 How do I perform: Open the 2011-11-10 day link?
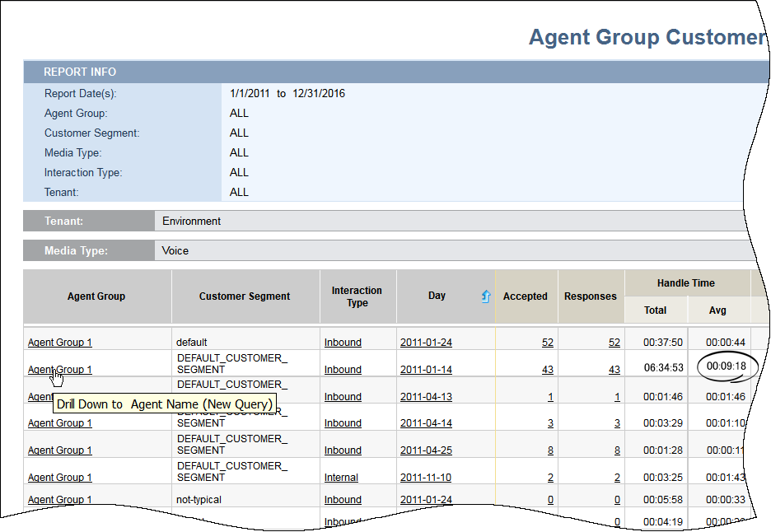click(426, 478)
